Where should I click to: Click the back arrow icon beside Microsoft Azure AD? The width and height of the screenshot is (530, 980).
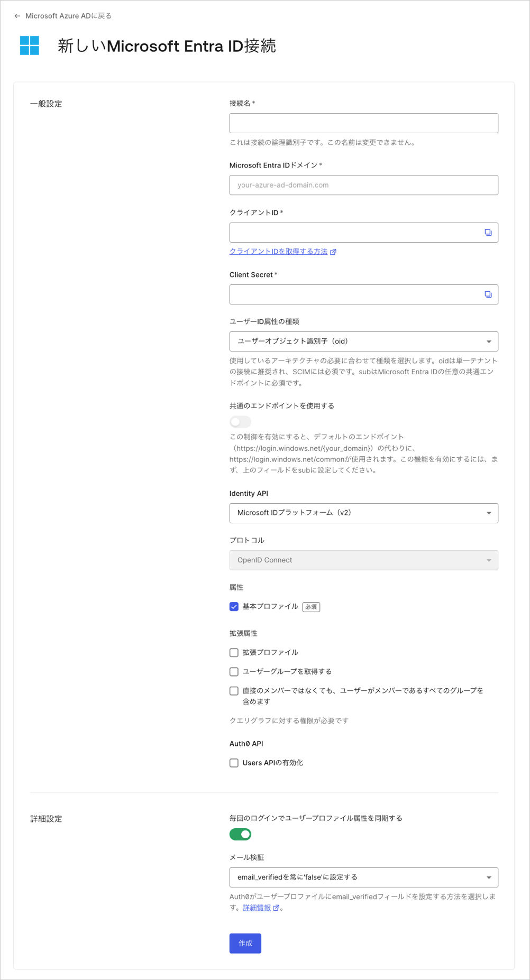[x=17, y=16]
